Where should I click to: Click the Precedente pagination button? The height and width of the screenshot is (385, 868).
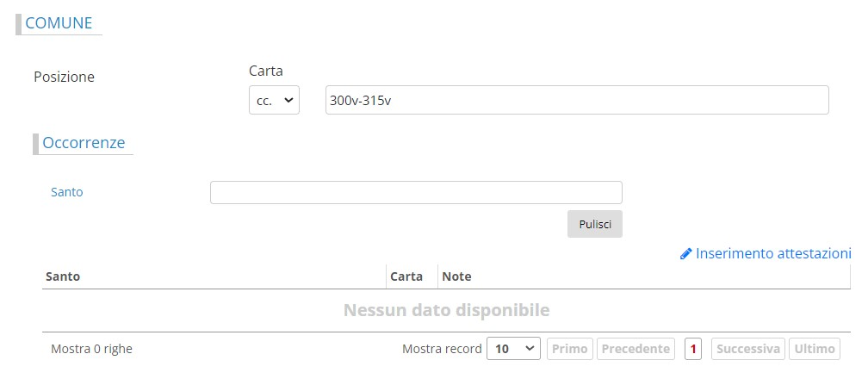coord(635,349)
